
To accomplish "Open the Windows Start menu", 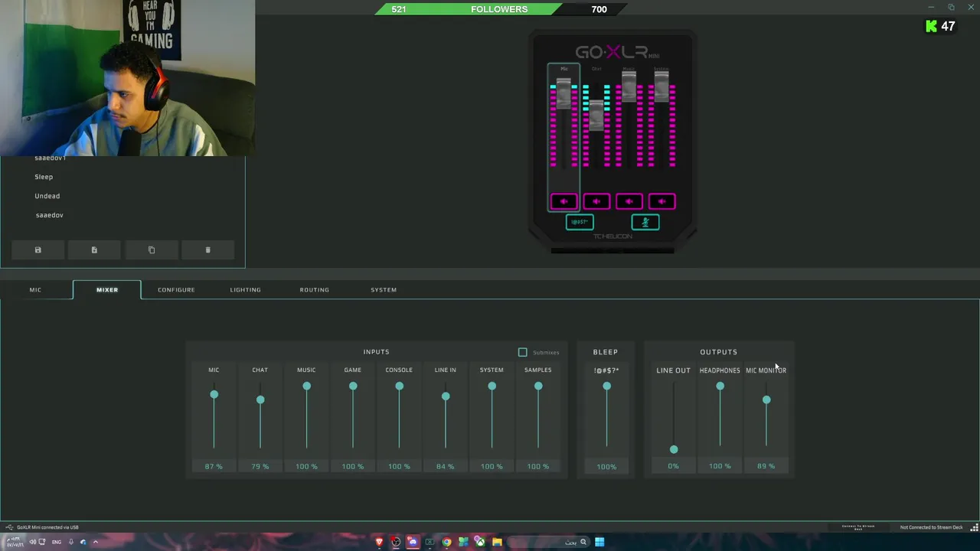I will [599, 542].
